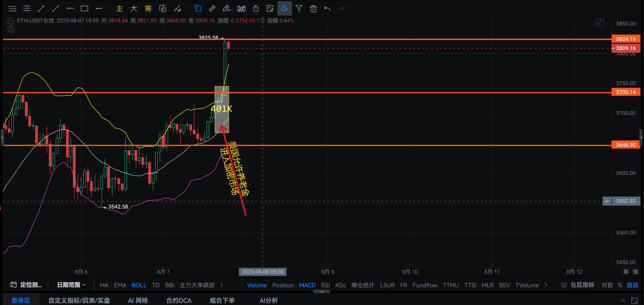
Task: Toggle the MACD sub-indicator
Action: click(x=307, y=285)
